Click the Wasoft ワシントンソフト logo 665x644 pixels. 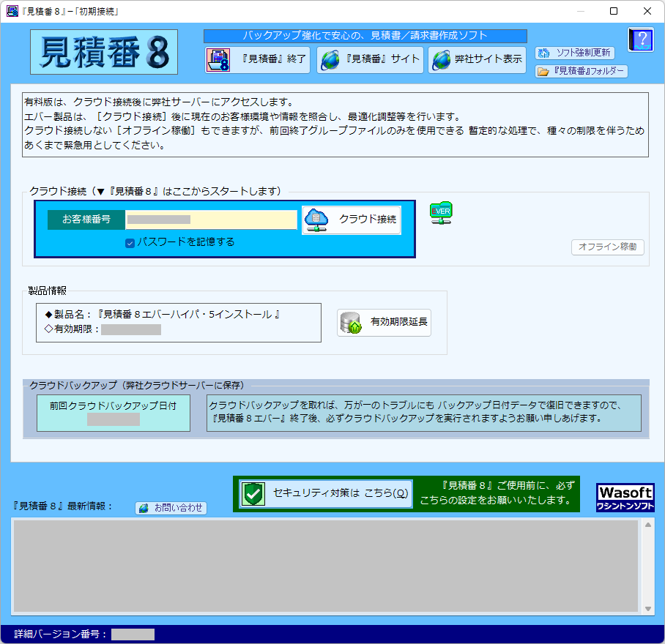coord(625,498)
